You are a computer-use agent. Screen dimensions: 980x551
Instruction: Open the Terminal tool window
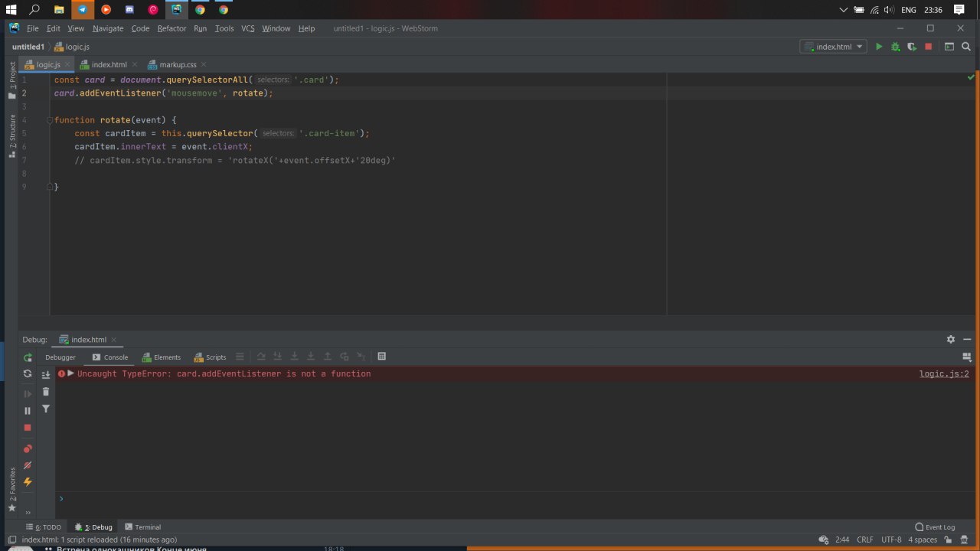coord(143,527)
